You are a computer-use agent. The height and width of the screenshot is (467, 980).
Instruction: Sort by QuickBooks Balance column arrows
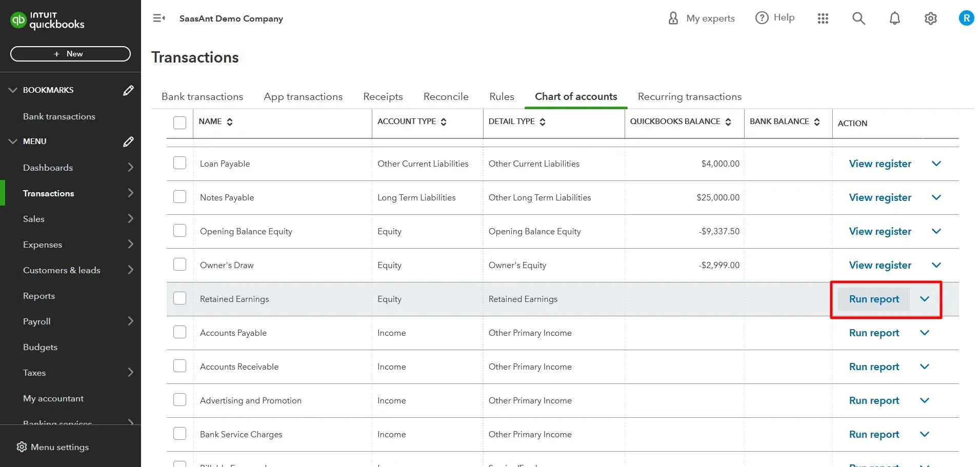point(728,122)
